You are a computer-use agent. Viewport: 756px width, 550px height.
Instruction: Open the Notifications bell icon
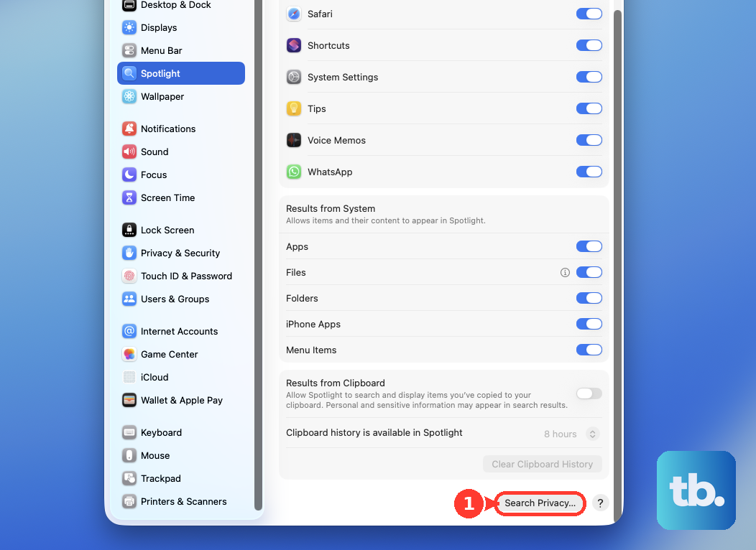pos(129,129)
